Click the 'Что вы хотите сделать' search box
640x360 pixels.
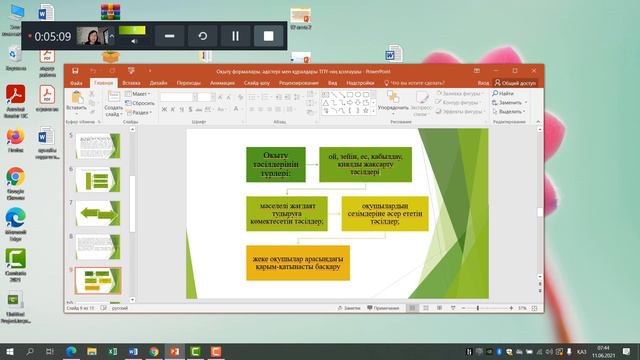point(414,83)
